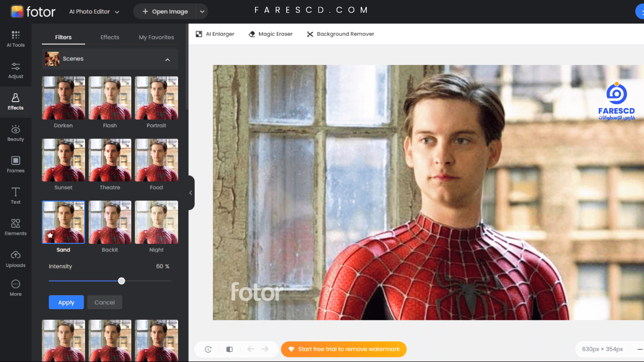
Task: Open the Uploads sidebar panel
Action: pos(16,259)
